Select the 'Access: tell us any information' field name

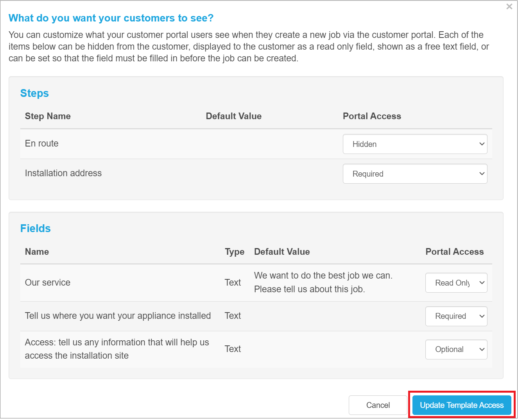[x=117, y=349]
